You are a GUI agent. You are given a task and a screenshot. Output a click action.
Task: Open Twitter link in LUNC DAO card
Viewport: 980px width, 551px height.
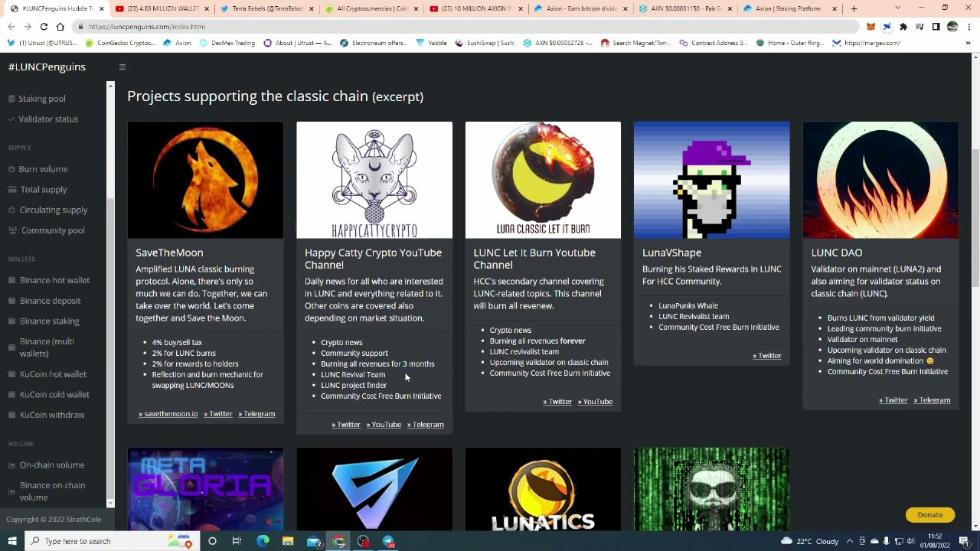(x=893, y=400)
